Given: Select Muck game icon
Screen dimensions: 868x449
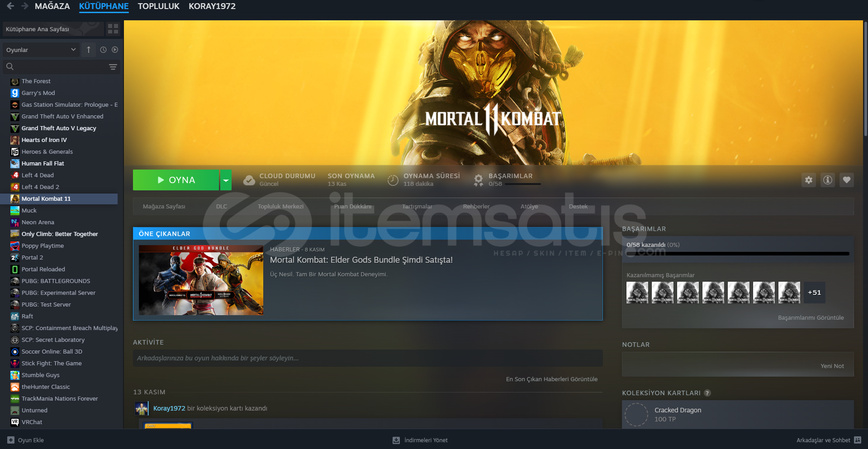Looking at the screenshot, I should pyautogui.click(x=15, y=211).
